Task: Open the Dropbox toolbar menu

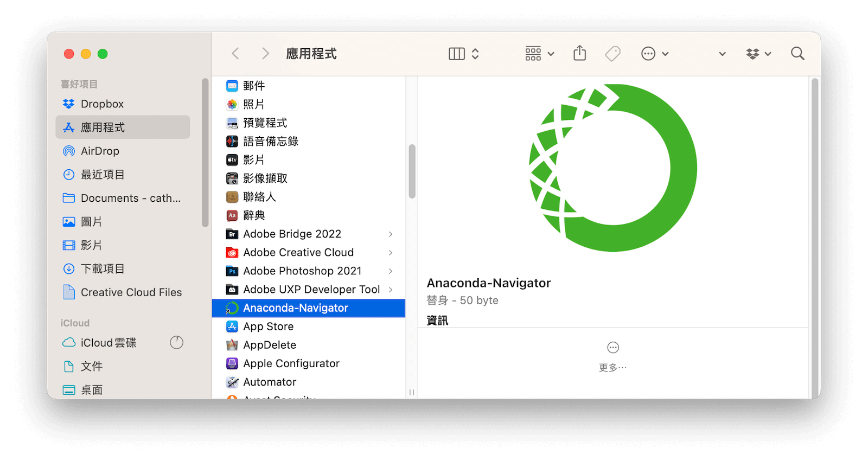Action: click(x=758, y=54)
